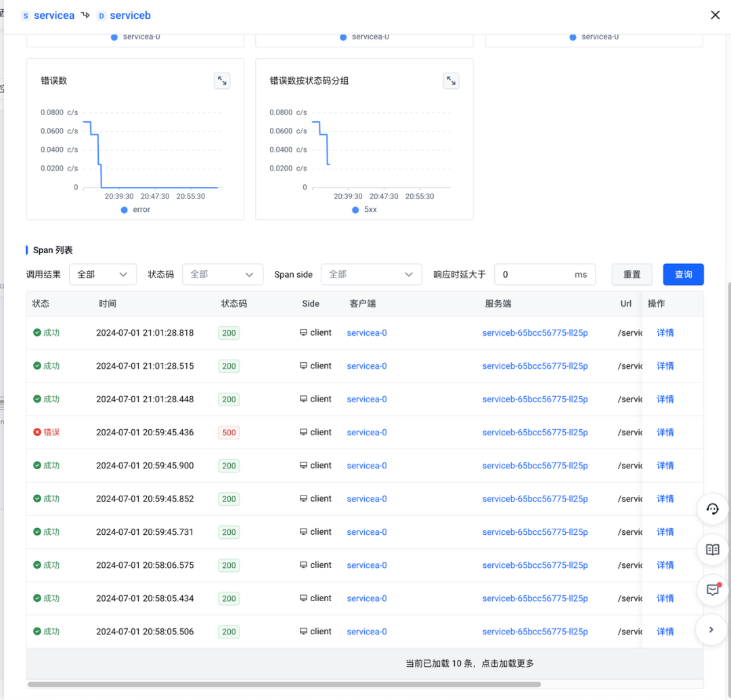Toggle the 5xx legend series

(365, 210)
